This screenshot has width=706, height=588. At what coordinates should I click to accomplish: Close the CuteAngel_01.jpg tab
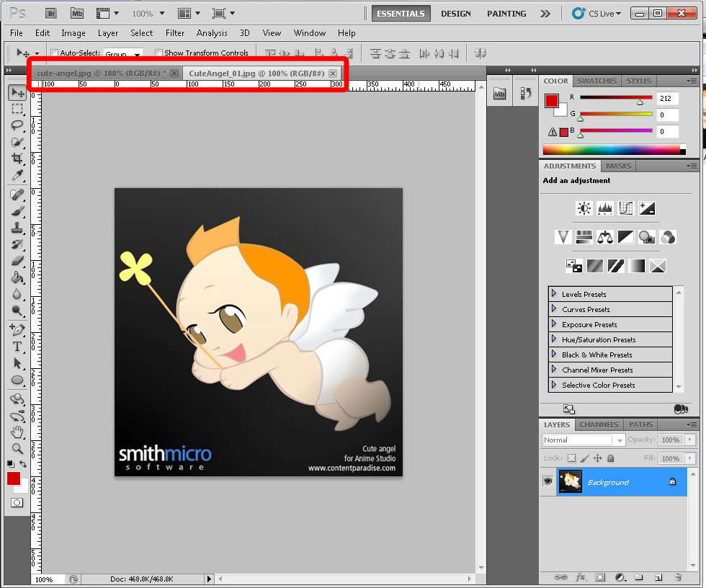pos(333,73)
